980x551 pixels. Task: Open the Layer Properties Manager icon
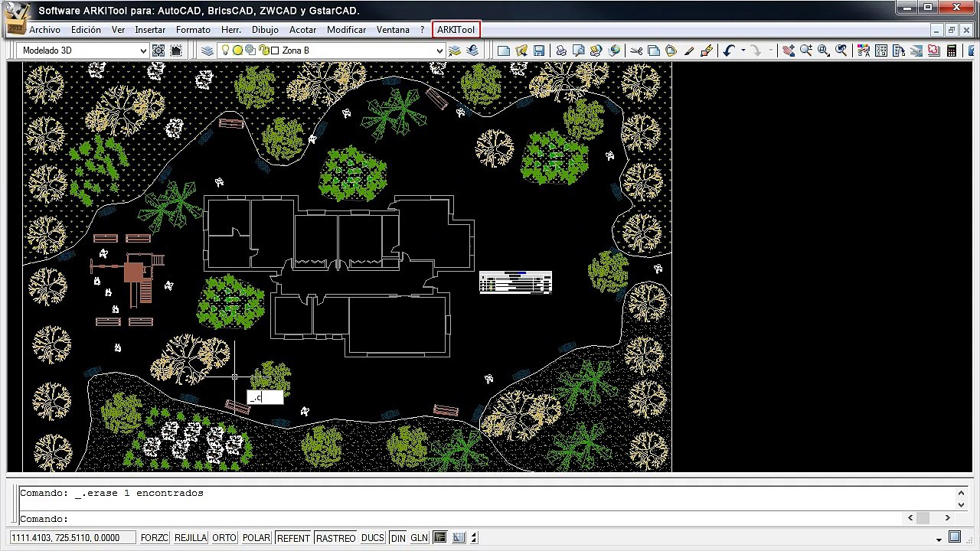(x=207, y=51)
